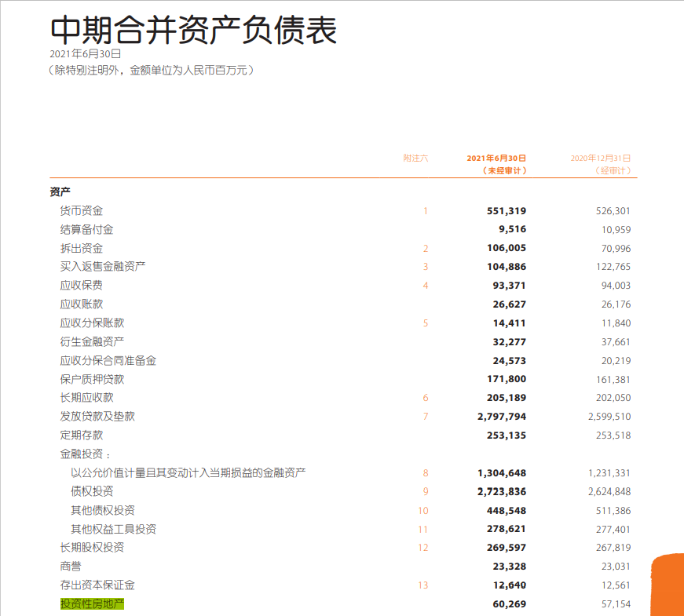Click the 其他权益工具投资 row label
The height and width of the screenshot is (616, 684).
(113, 529)
